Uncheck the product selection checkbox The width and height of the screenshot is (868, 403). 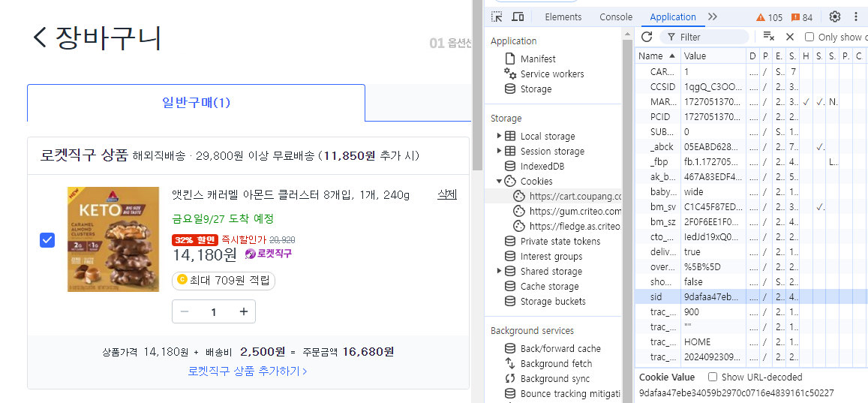point(47,239)
